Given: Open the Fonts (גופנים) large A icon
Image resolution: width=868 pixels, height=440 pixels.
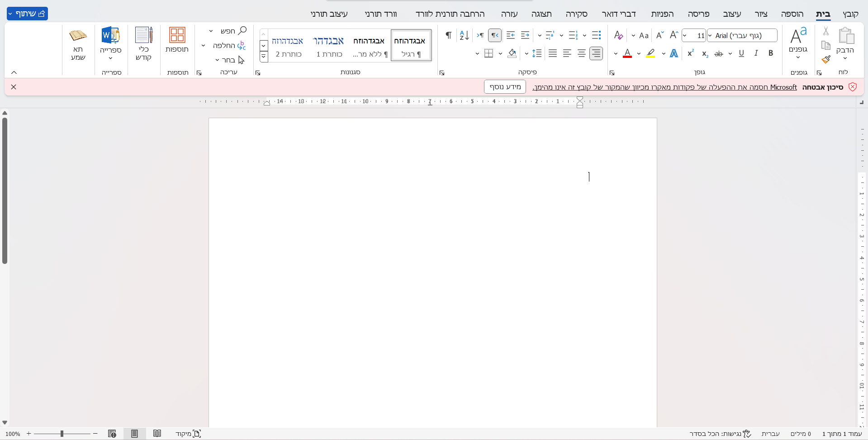Looking at the screenshot, I should (798, 35).
